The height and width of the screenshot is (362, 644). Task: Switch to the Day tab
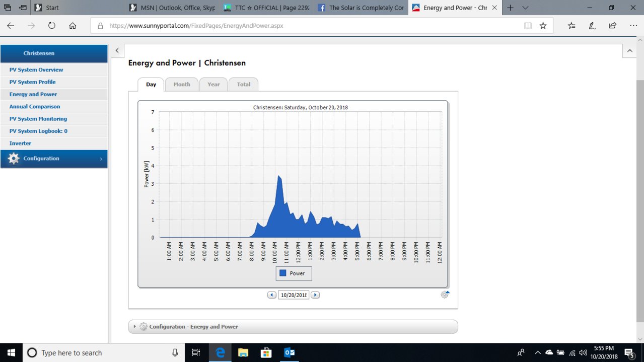(151, 84)
